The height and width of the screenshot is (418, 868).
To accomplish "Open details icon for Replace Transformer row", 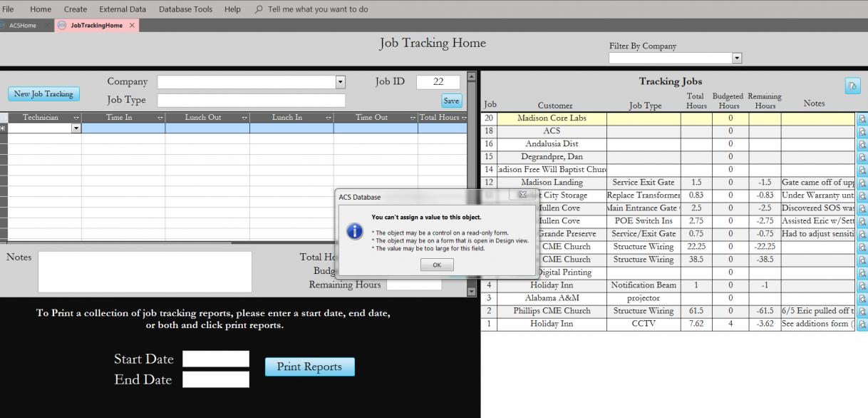I will pos(862,195).
